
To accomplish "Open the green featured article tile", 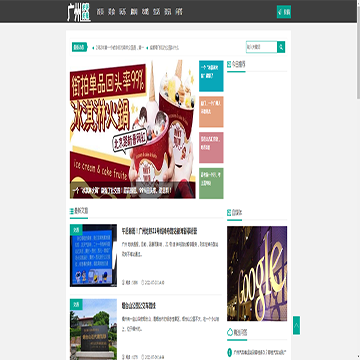I will point(211,183).
